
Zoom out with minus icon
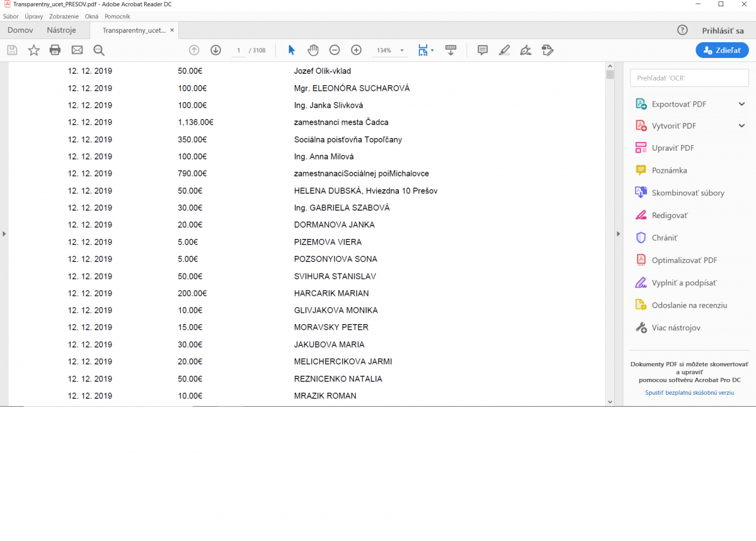coord(335,50)
